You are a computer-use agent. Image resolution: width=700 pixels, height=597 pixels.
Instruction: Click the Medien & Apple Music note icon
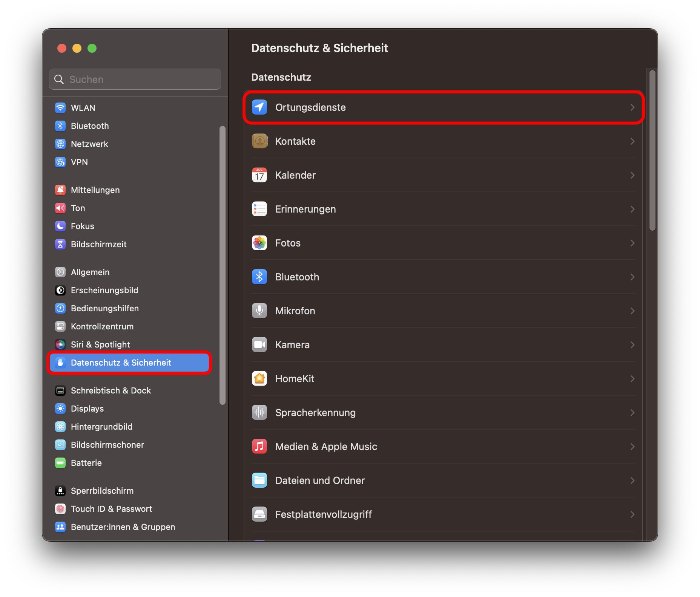click(259, 447)
